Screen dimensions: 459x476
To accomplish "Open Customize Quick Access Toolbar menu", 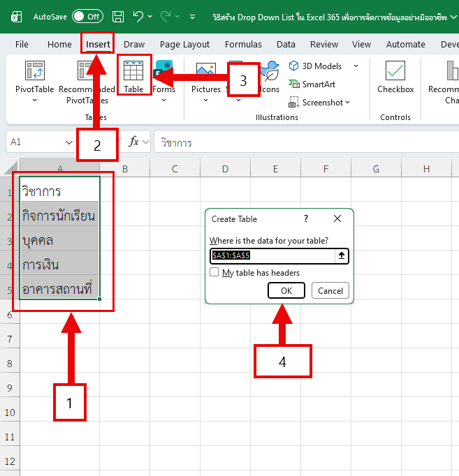I will tap(192, 17).
